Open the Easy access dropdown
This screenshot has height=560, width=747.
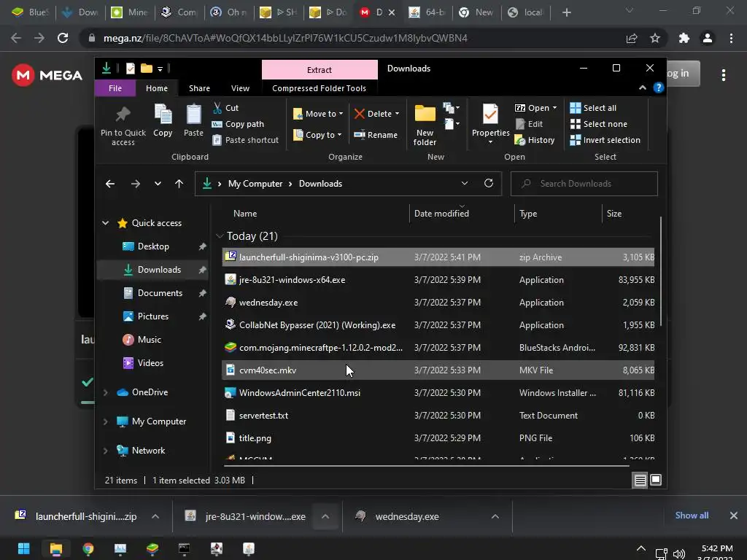pyautogui.click(x=452, y=124)
